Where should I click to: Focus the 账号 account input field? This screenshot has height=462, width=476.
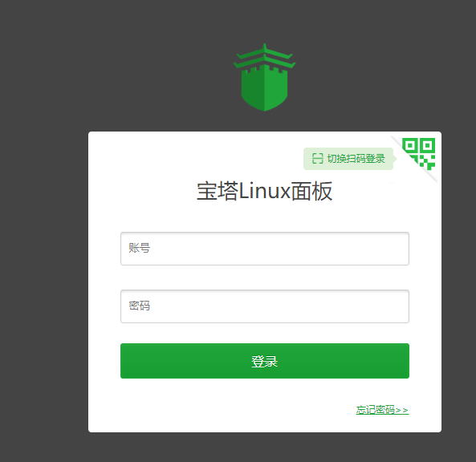pos(265,249)
